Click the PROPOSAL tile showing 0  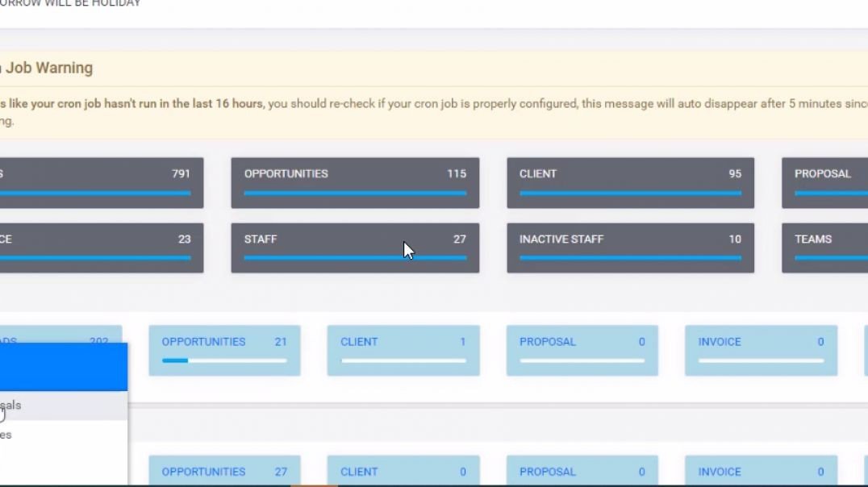(582, 350)
